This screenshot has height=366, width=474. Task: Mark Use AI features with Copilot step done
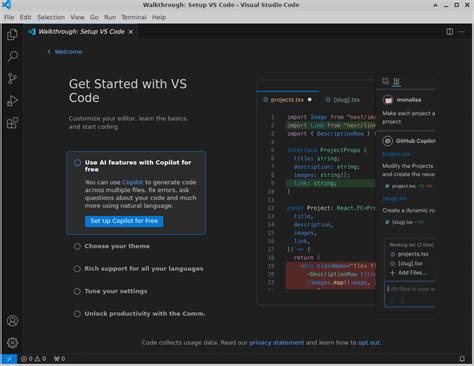(77, 163)
